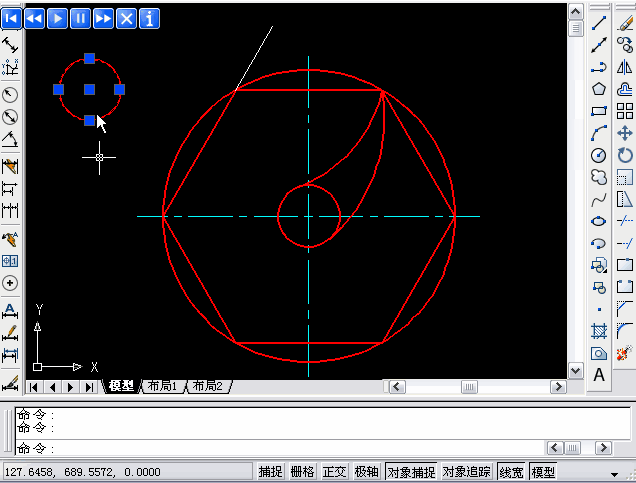This screenshot has width=636, height=483.
Task: Select the Mirror modify tool
Action: (625, 67)
